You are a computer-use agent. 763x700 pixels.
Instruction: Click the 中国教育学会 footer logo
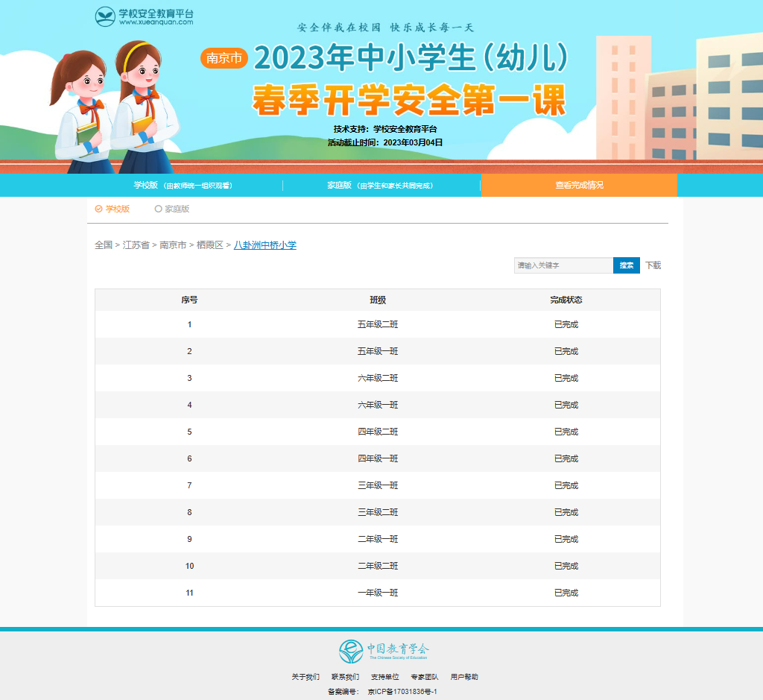tap(384, 651)
